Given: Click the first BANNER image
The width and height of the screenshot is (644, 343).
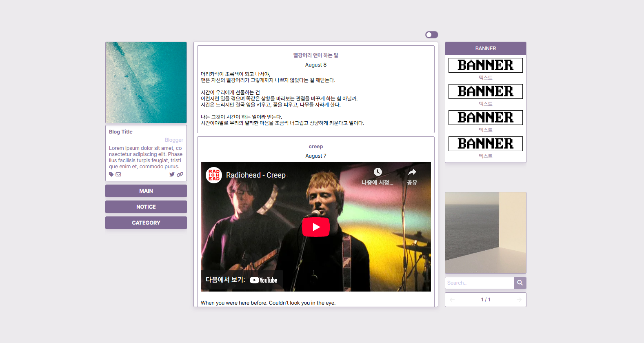Looking at the screenshot, I should tap(486, 65).
